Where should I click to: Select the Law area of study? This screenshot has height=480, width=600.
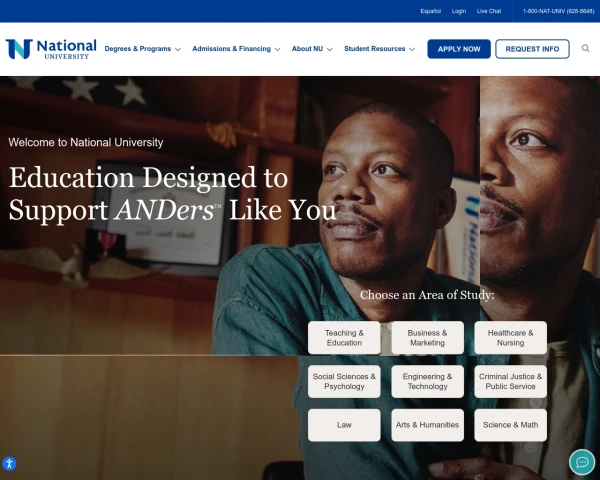tap(344, 425)
